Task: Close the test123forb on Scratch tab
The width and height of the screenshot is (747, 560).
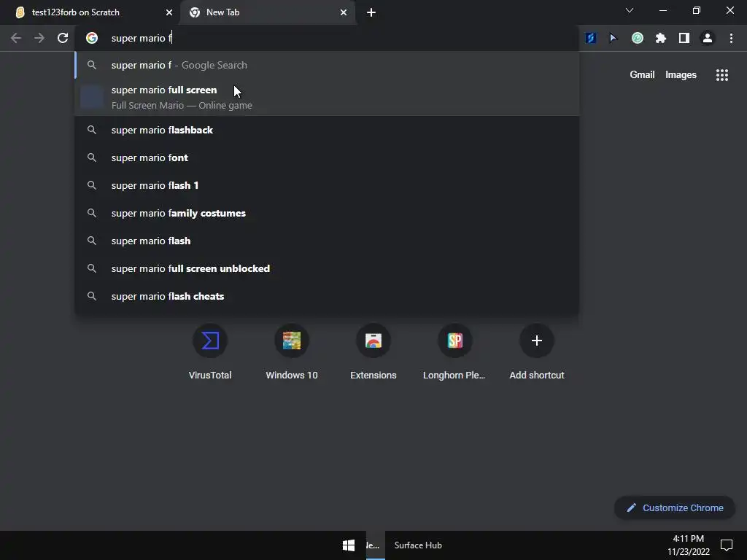Action: click(x=169, y=12)
